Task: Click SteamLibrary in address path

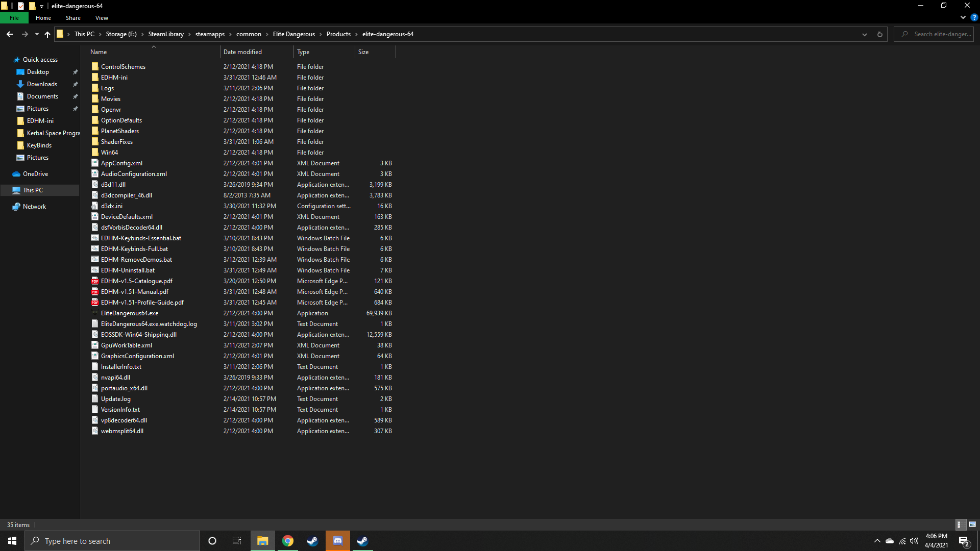Action: [x=166, y=34]
